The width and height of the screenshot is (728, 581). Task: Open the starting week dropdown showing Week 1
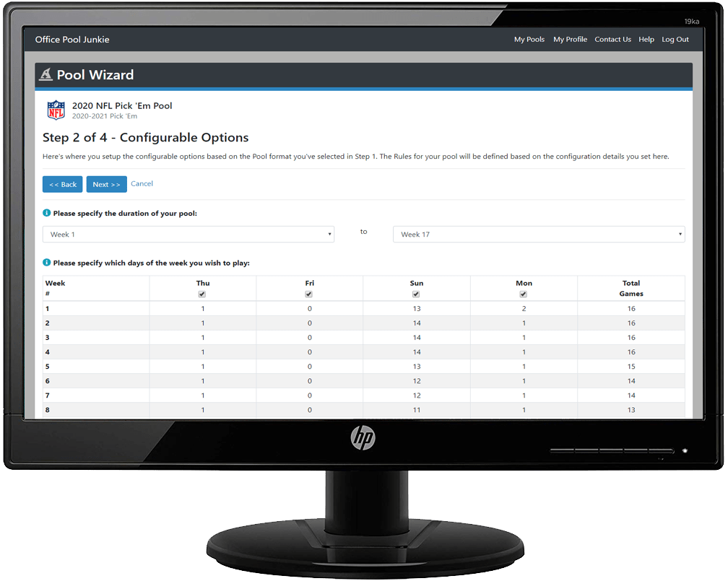[188, 234]
